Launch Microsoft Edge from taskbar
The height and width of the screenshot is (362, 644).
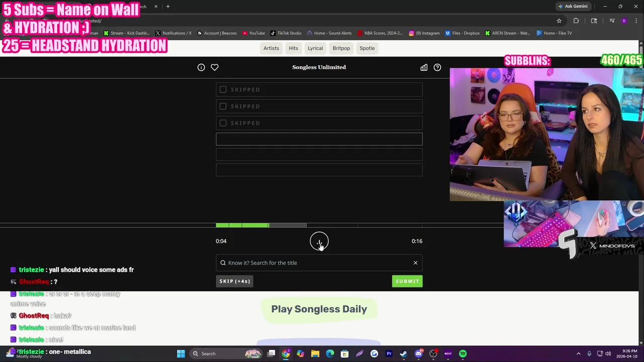point(330,354)
